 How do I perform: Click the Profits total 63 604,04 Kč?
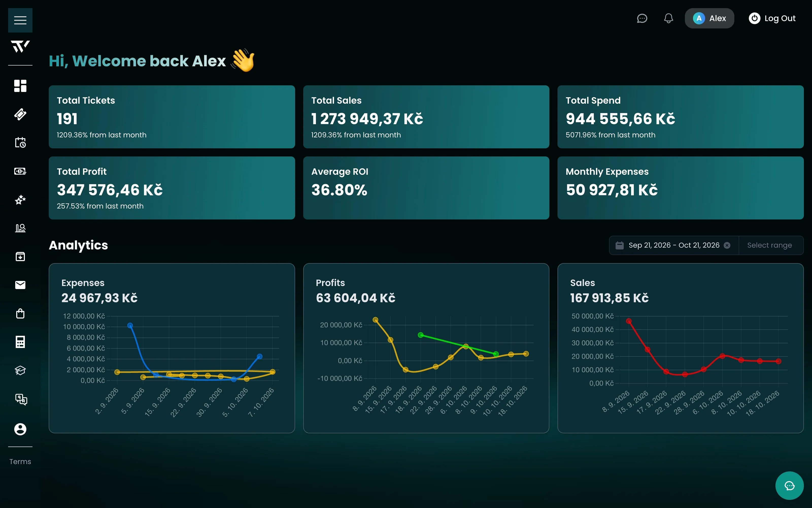[356, 298]
